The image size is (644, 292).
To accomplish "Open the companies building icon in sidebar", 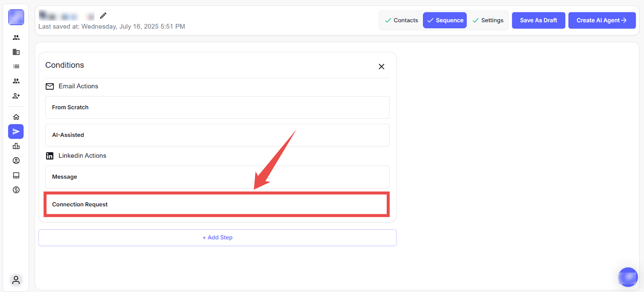I will pyautogui.click(x=16, y=52).
